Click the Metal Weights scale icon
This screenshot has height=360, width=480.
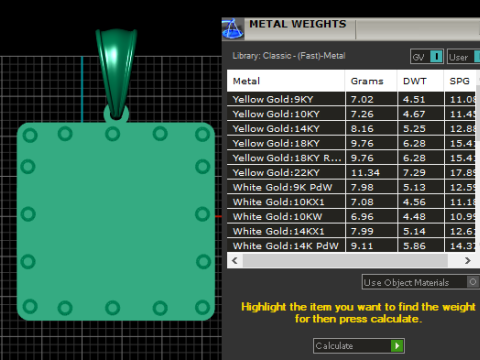pos(233,29)
